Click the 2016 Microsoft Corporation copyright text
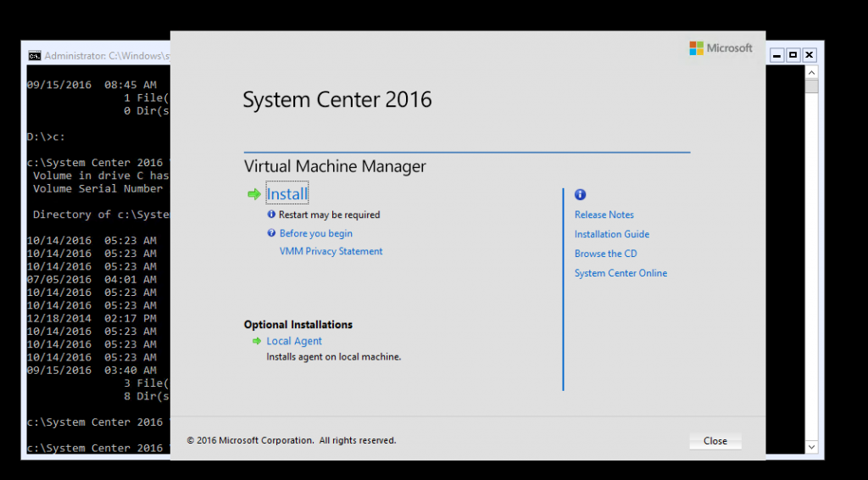Screen dimensions: 868x480 tap(292, 441)
